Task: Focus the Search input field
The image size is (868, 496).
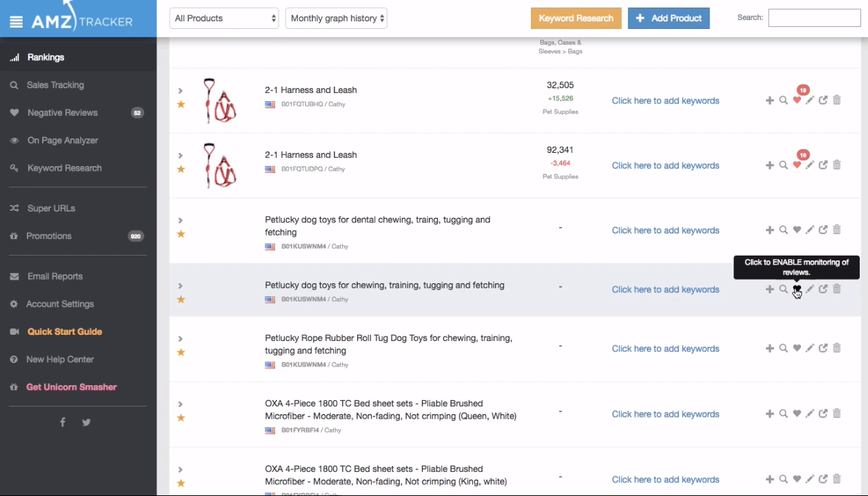Action: [x=814, y=18]
